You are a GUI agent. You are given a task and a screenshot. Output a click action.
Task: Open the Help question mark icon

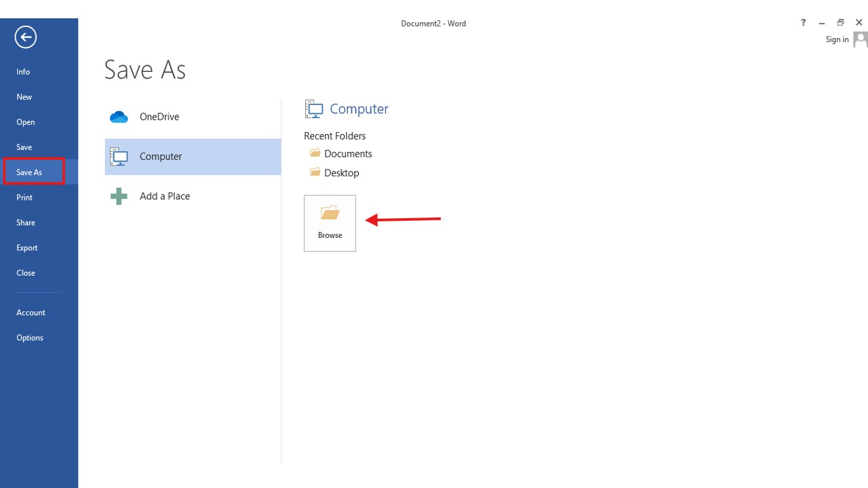804,23
